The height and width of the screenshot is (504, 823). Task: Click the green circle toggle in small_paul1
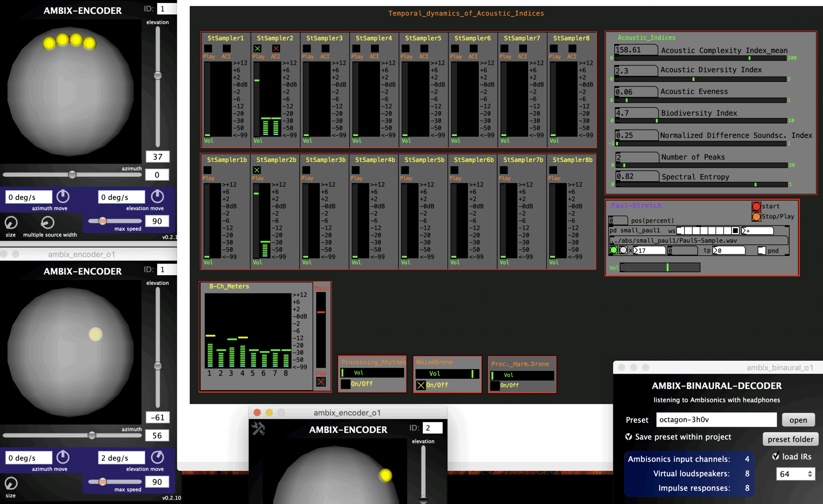(x=614, y=250)
